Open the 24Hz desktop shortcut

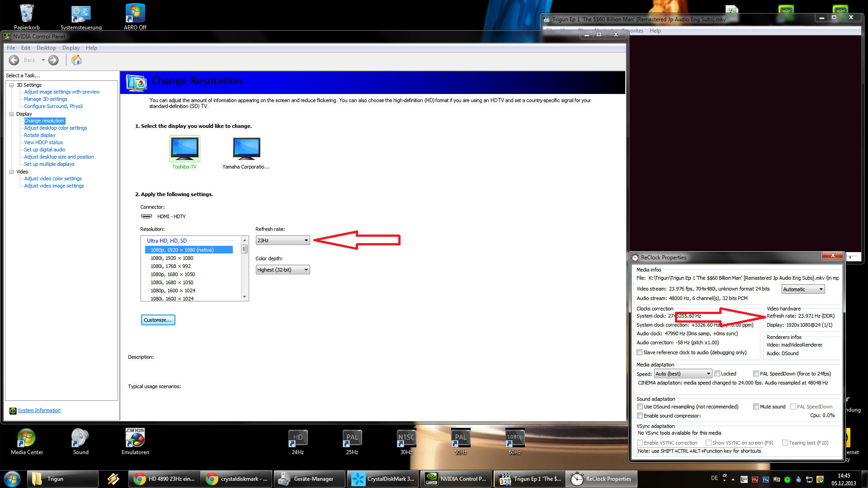coord(297,438)
